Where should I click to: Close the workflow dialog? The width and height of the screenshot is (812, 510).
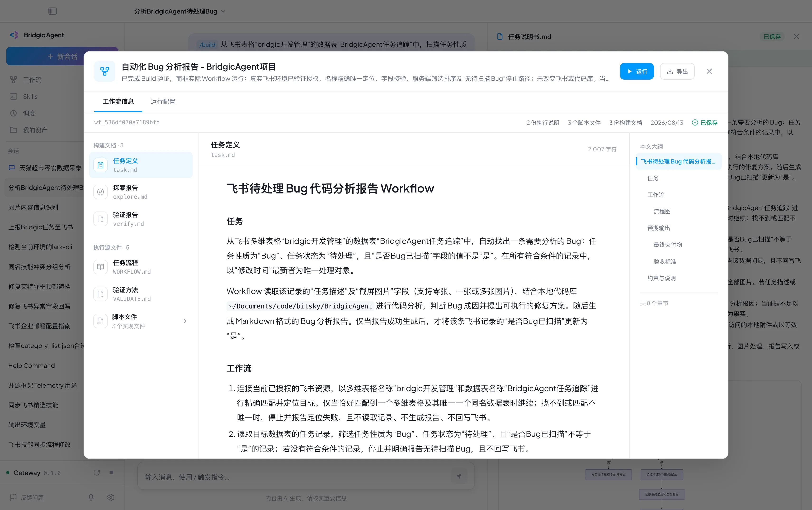click(x=709, y=72)
